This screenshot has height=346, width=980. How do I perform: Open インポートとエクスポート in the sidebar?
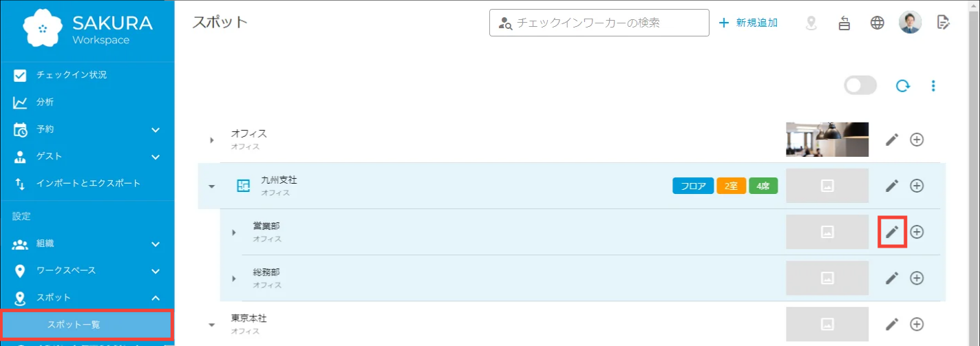(x=88, y=184)
